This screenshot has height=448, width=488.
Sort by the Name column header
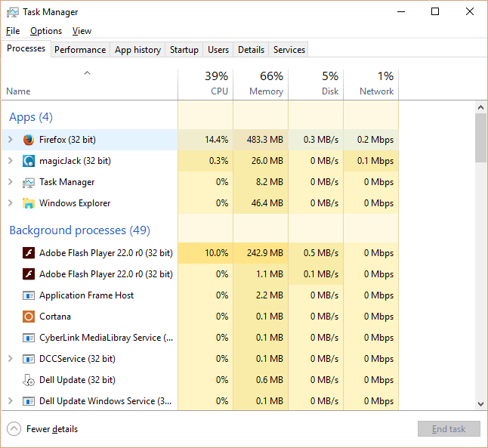tap(90, 84)
